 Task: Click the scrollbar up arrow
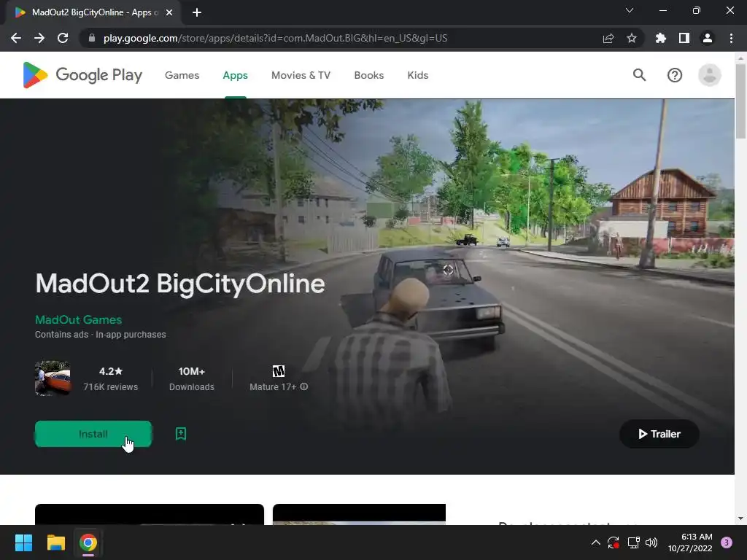pyautogui.click(x=741, y=58)
